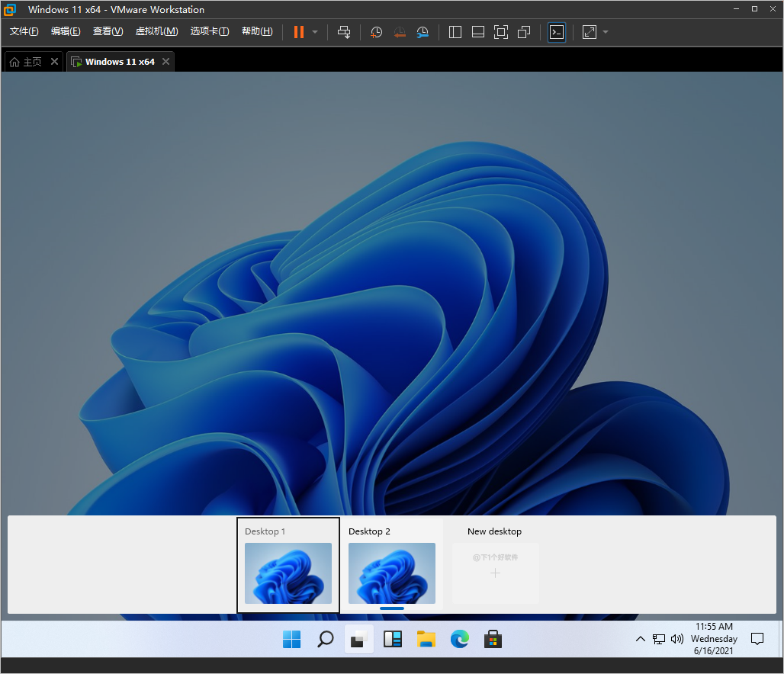Toggle the library sidebar panel view
The width and height of the screenshot is (784, 674).
tap(455, 32)
